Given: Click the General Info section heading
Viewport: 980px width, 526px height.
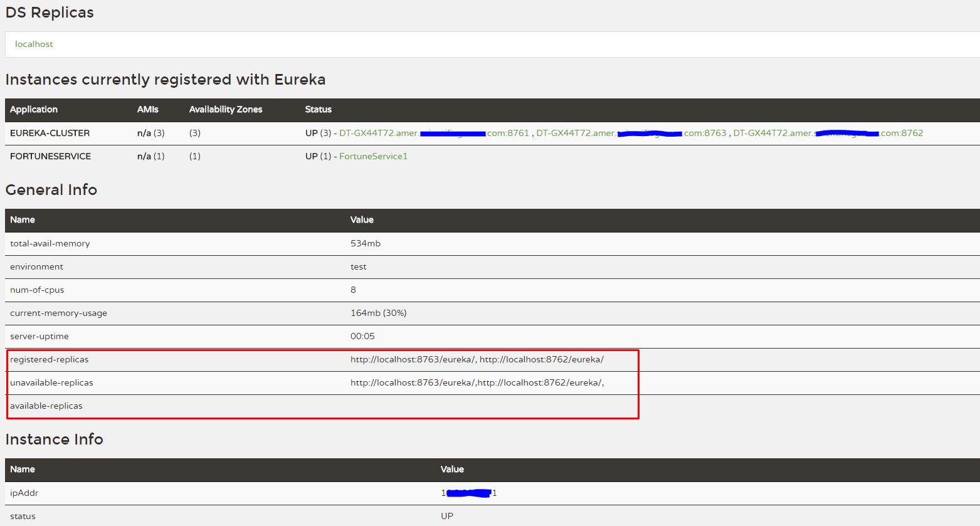Looking at the screenshot, I should tap(51, 189).
